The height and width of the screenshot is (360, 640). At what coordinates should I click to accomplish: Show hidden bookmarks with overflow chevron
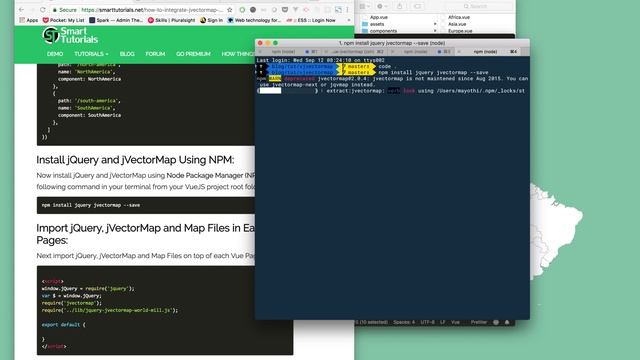point(349,20)
